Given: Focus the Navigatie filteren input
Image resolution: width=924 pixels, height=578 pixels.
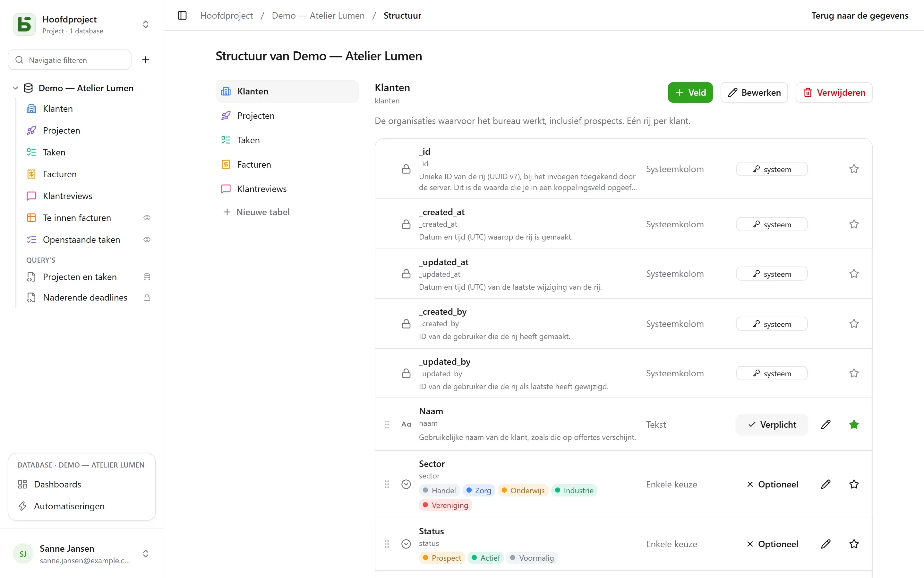Looking at the screenshot, I should [70, 60].
